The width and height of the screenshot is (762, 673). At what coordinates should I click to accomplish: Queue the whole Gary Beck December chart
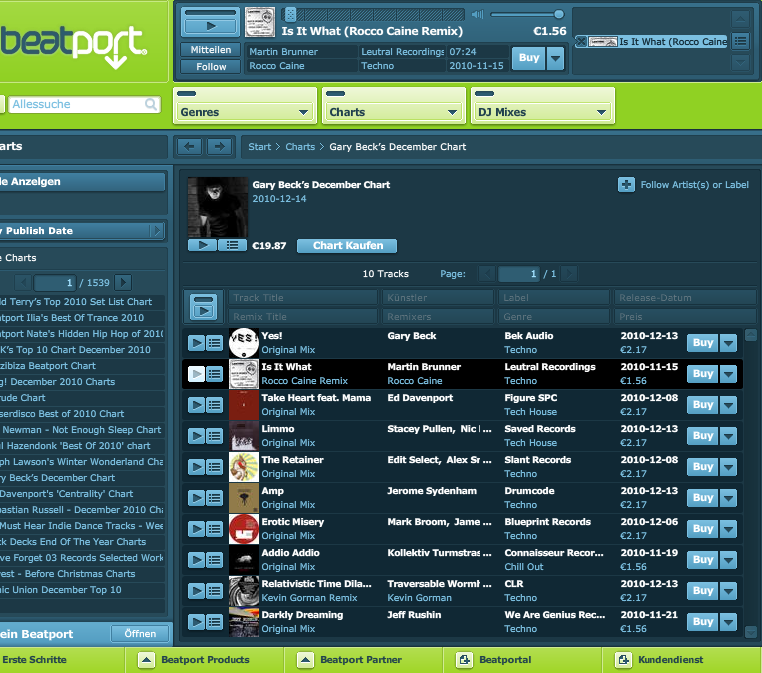pos(231,245)
